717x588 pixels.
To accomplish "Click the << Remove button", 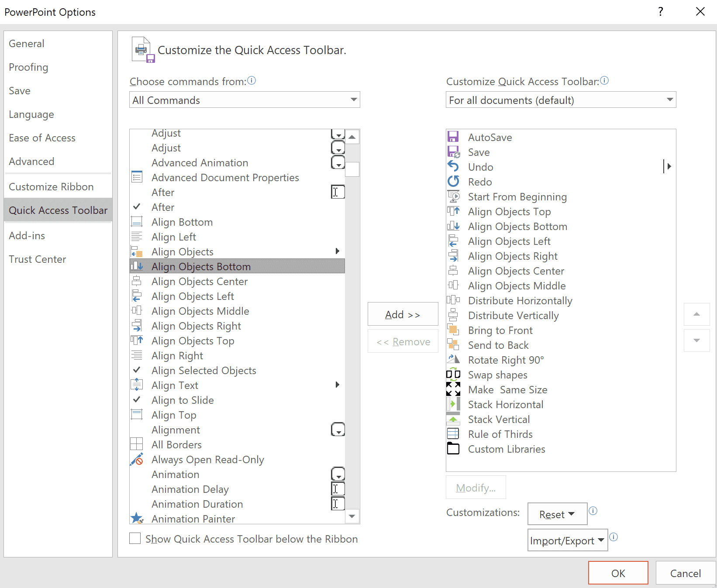I will pyautogui.click(x=403, y=341).
